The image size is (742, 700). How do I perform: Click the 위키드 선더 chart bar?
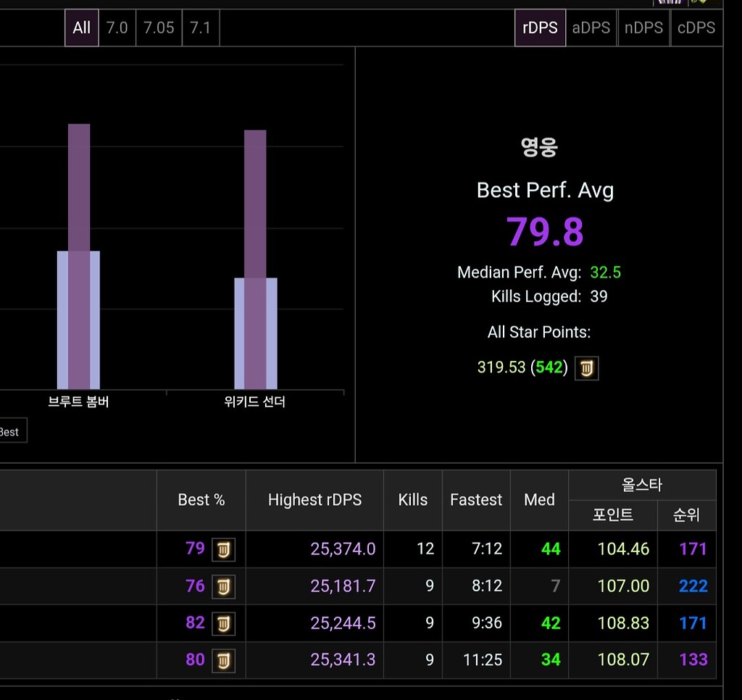point(256,260)
